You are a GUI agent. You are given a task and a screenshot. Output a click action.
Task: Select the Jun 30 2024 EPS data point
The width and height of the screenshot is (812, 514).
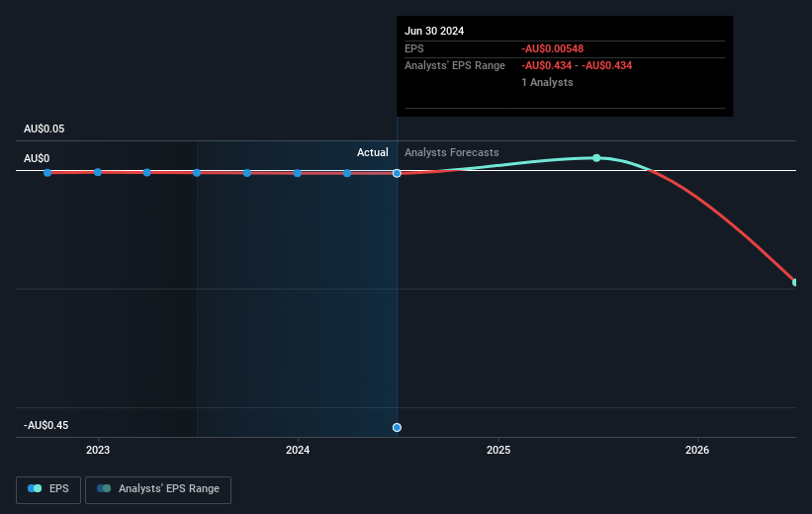[x=397, y=173]
